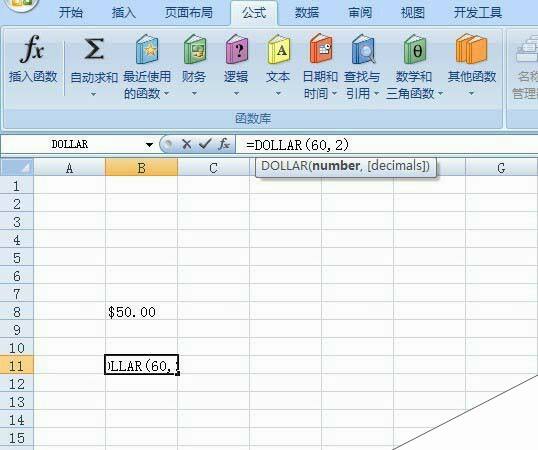This screenshot has height=450, width=538.
Task: Select column B header
Action: [141, 167]
